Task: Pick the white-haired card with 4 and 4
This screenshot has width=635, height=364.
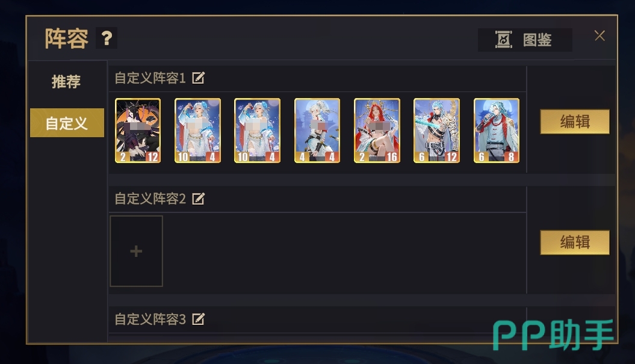Action: click(317, 131)
